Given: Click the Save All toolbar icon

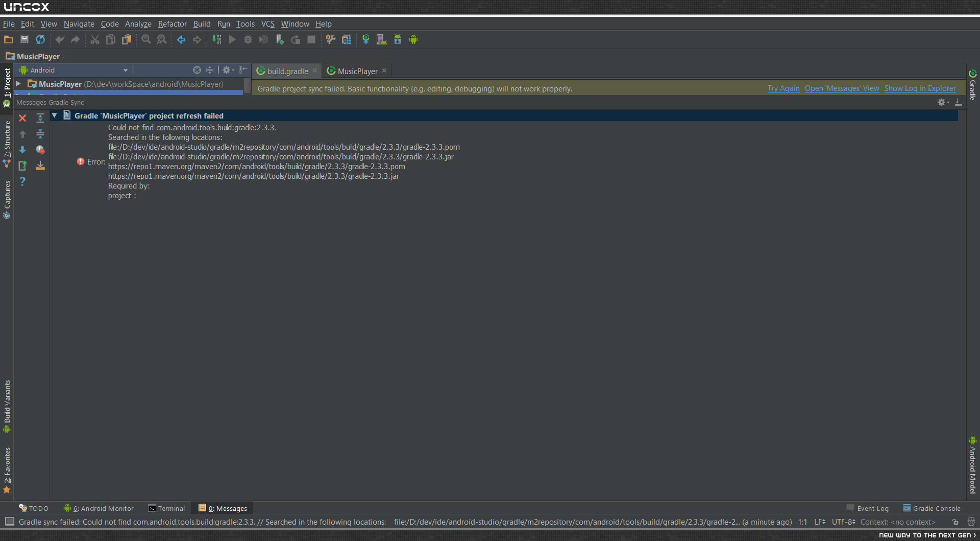Looking at the screenshot, I should [24, 39].
